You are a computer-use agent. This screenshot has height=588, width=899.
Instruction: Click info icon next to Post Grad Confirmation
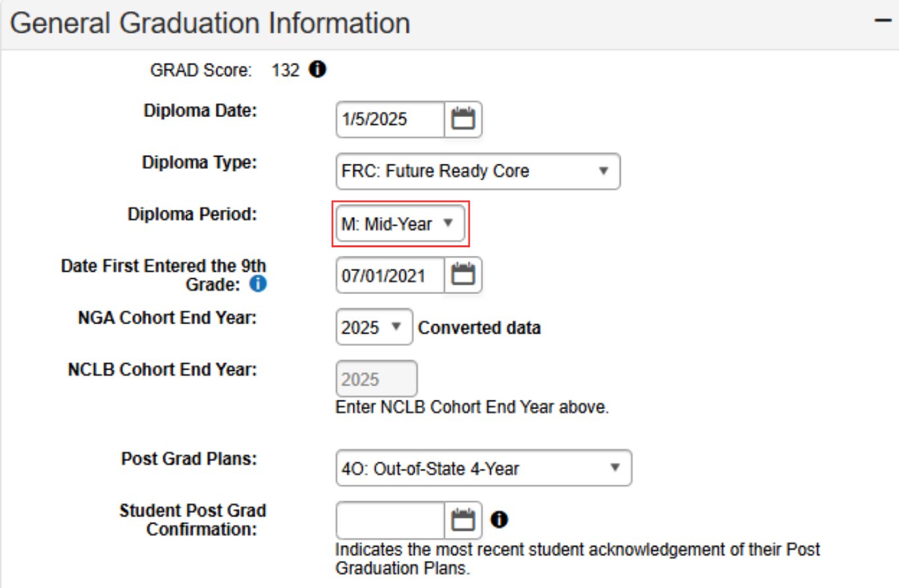point(500,520)
